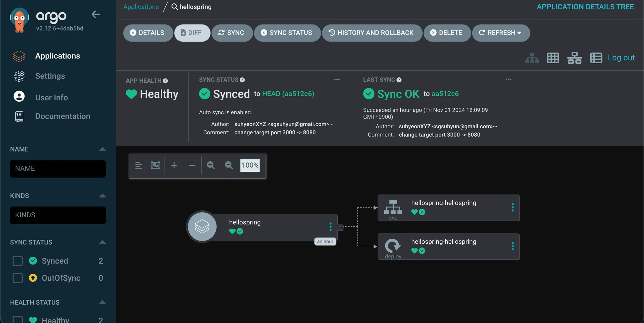Click the SYNC button

[x=232, y=33]
